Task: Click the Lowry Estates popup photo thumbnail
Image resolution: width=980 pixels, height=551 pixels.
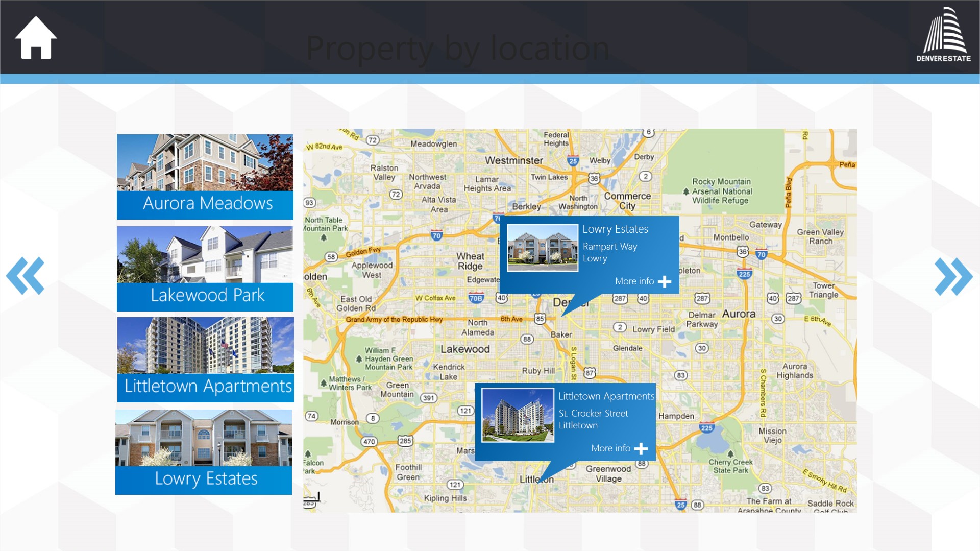Action: coord(542,247)
